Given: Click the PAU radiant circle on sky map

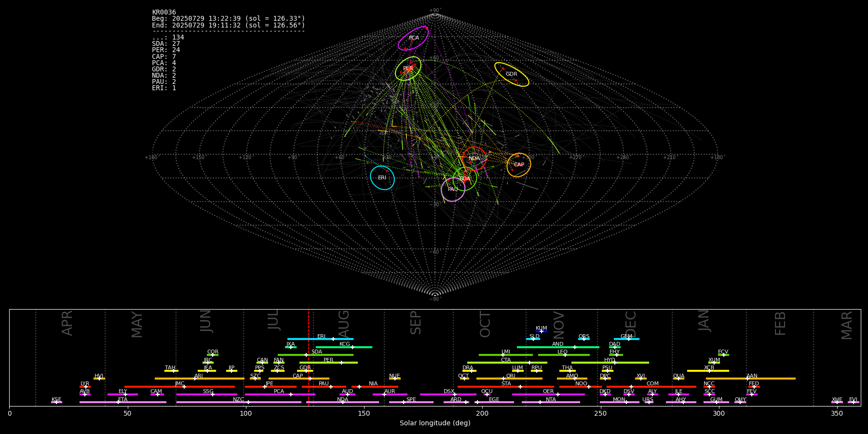Looking at the screenshot, I should click(x=453, y=190).
